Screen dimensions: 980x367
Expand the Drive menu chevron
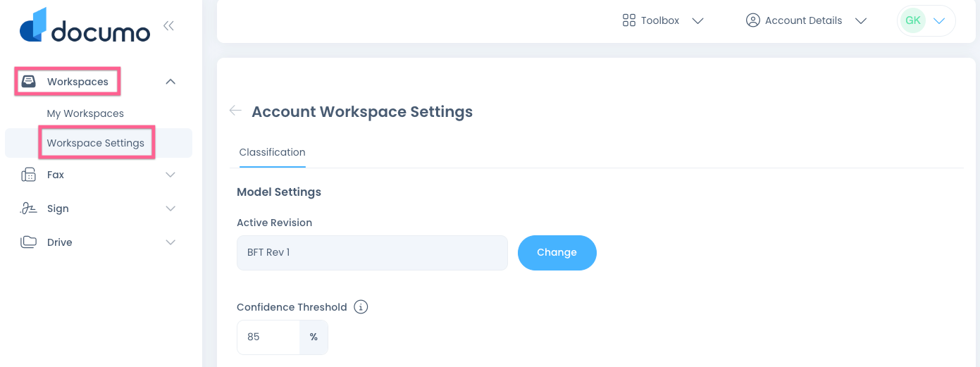tap(170, 242)
